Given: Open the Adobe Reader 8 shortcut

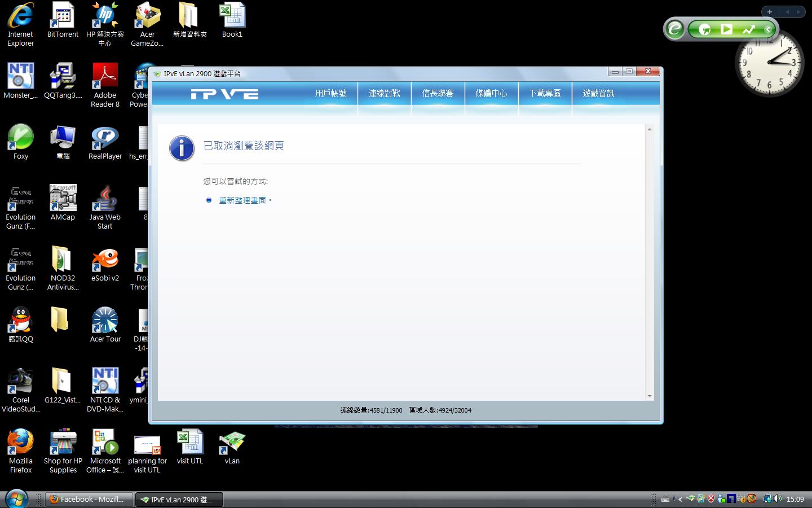Looking at the screenshot, I should click(x=105, y=86).
